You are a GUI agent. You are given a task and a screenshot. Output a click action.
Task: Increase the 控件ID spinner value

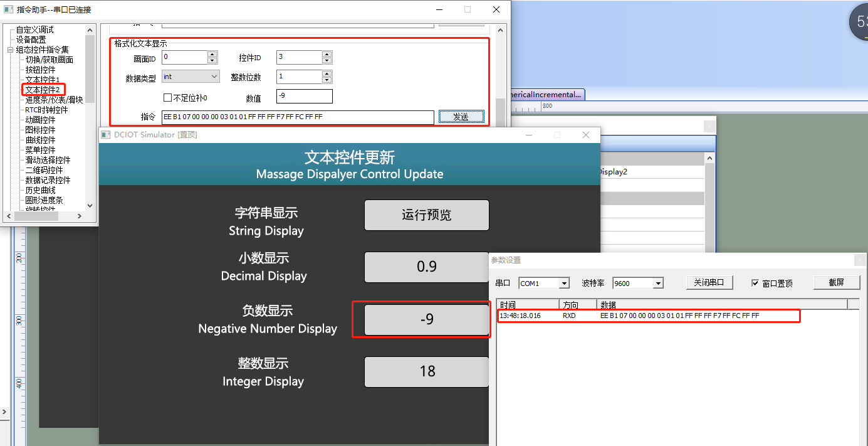pyautogui.click(x=327, y=54)
